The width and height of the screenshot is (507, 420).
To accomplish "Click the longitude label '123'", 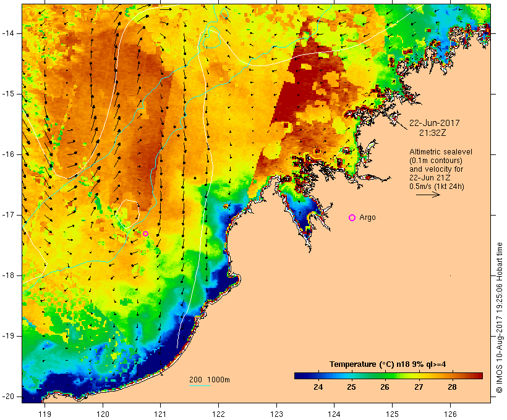I will [x=276, y=414].
